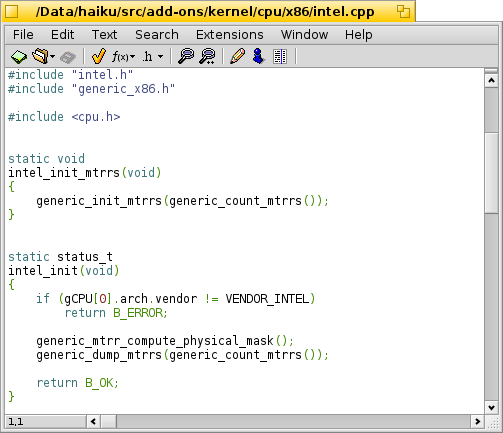Viewport: 503px width, 433px height.
Task: Click the 1,1 line position field
Action: (x=46, y=422)
